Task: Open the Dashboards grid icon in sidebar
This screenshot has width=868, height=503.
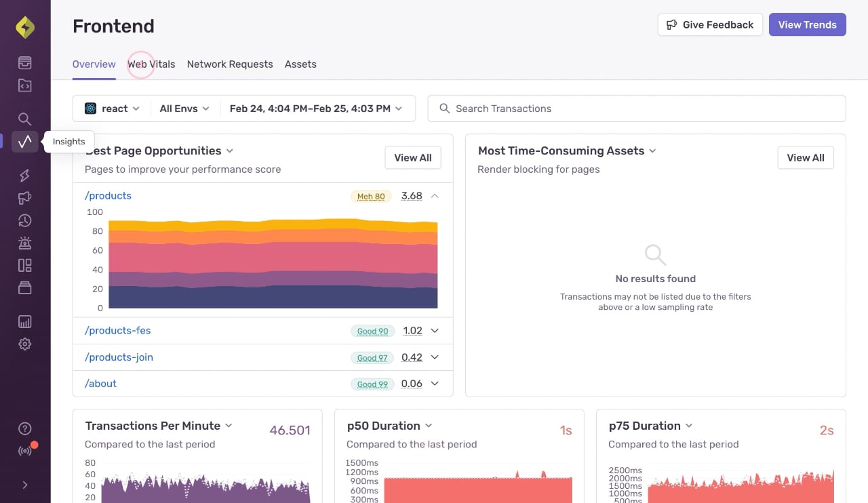Action: [x=25, y=265]
